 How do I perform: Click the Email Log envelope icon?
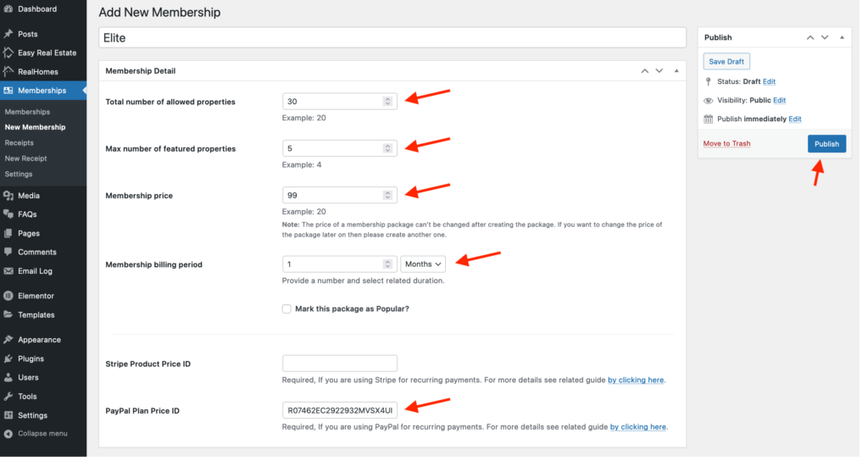(8, 273)
